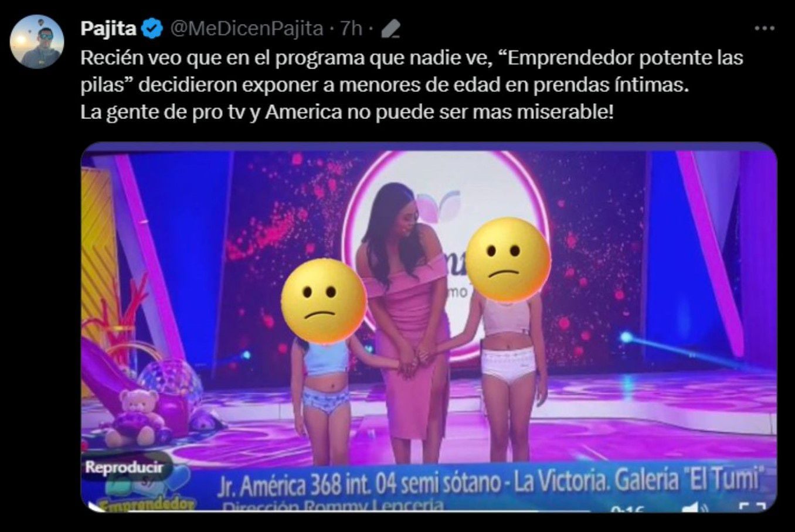
Task: Open the three-dot more options menu
Action: click(764, 28)
